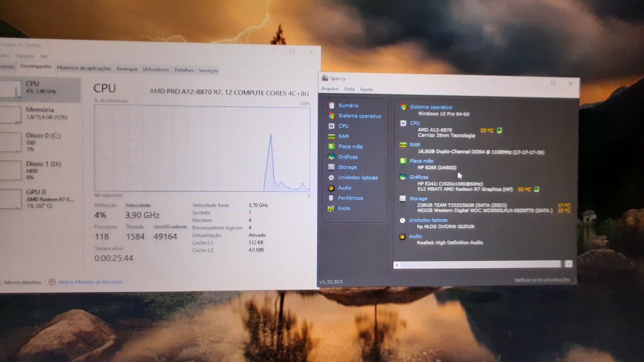Switch to Serviços tab
Screen dimensions: 644x362
tap(208, 71)
